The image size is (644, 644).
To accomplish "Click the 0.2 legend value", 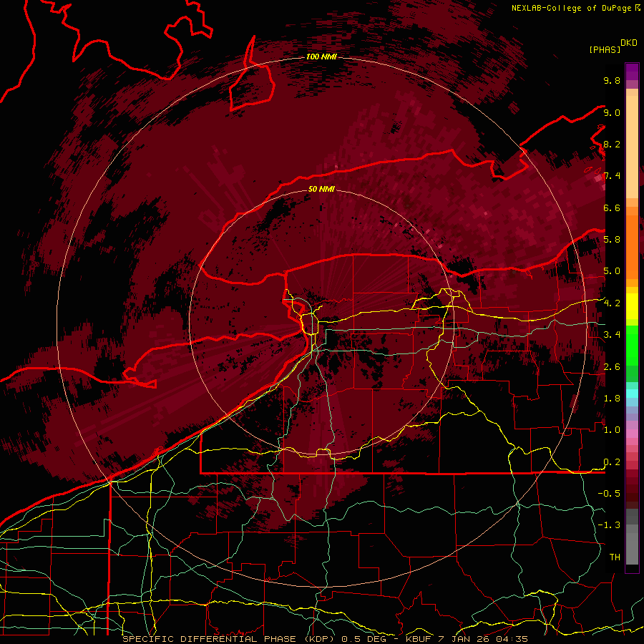I will [x=612, y=462].
